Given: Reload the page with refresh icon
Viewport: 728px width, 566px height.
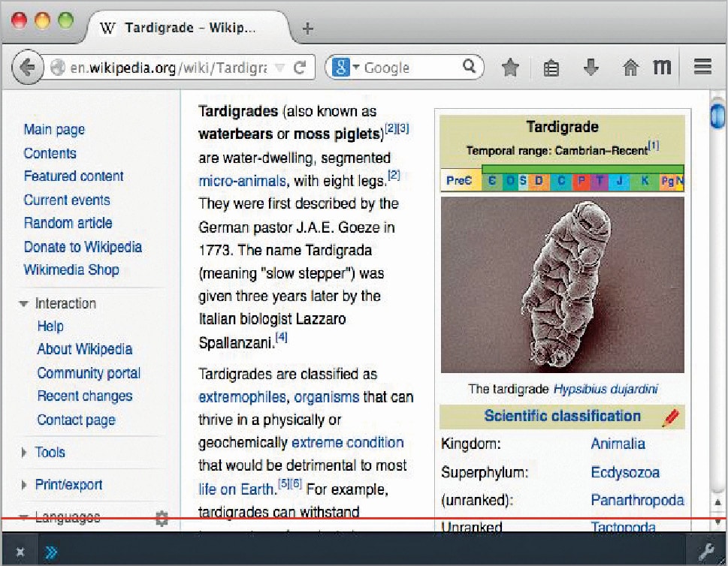Looking at the screenshot, I should point(300,68).
